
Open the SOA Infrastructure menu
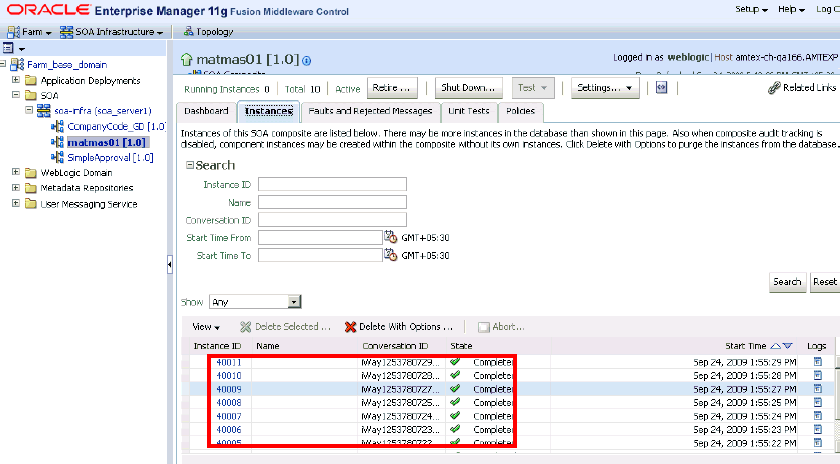(x=111, y=32)
